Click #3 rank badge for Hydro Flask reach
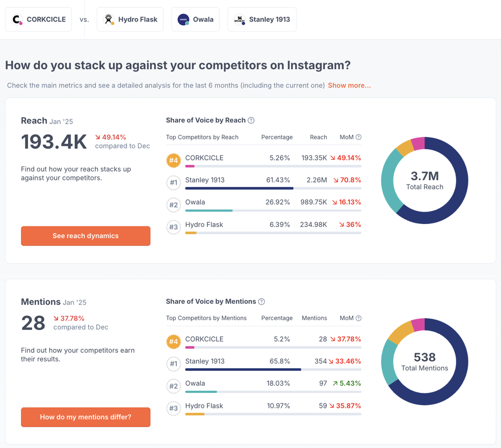 tap(173, 227)
